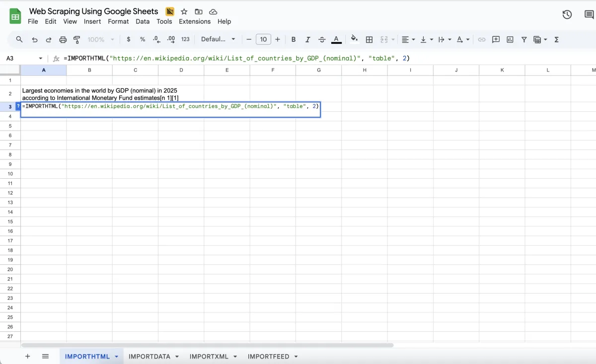Undo the last action
The height and width of the screenshot is (364, 596).
(x=34, y=39)
